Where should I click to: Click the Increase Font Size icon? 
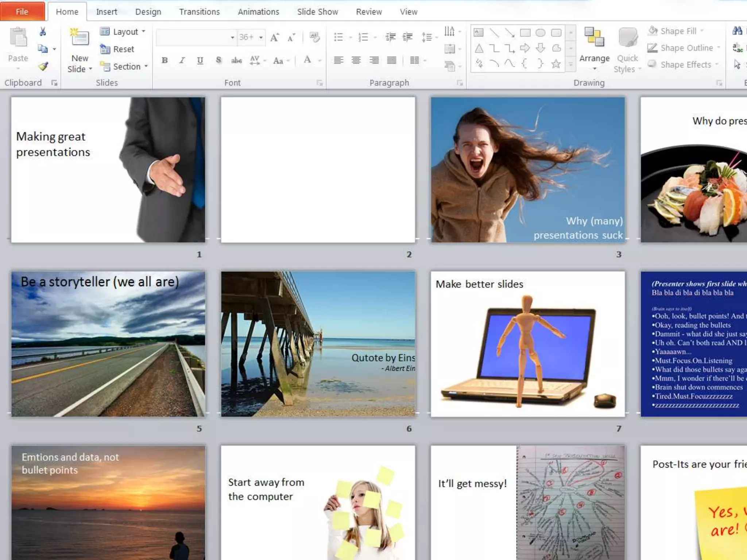(x=274, y=37)
